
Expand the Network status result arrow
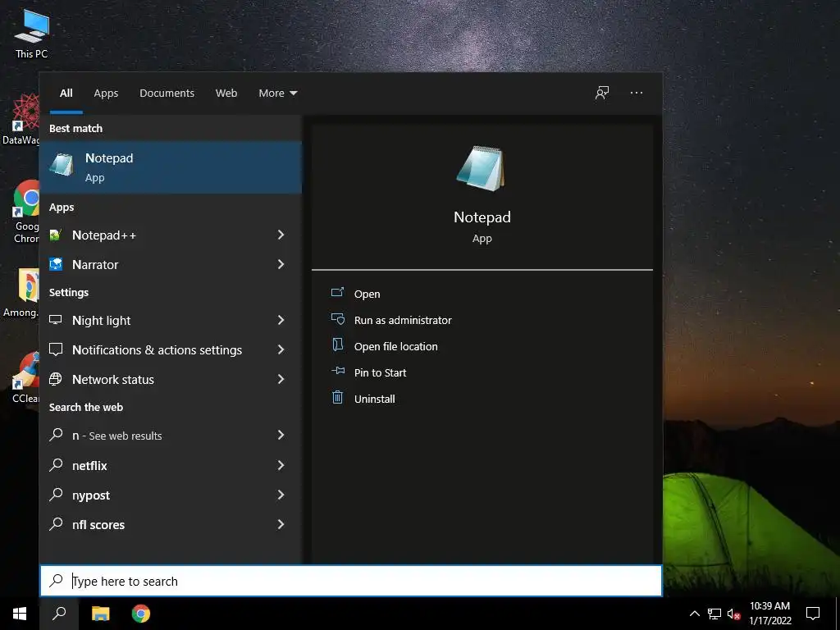(x=281, y=379)
